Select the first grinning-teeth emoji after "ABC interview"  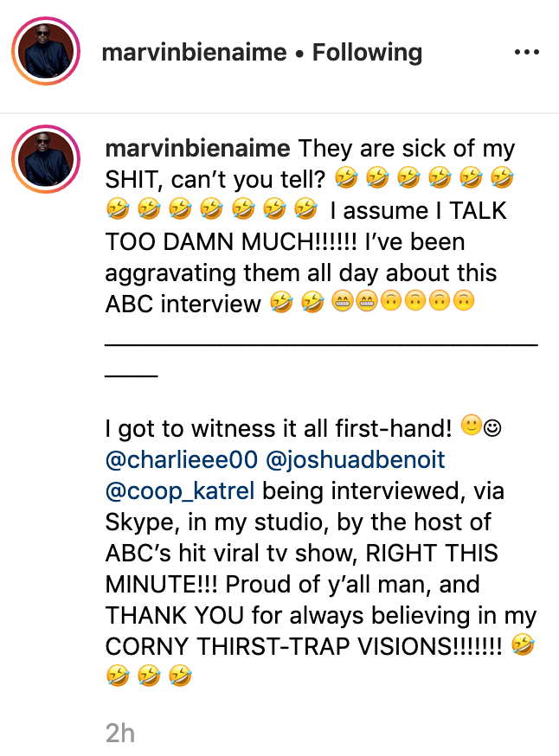pos(343,302)
